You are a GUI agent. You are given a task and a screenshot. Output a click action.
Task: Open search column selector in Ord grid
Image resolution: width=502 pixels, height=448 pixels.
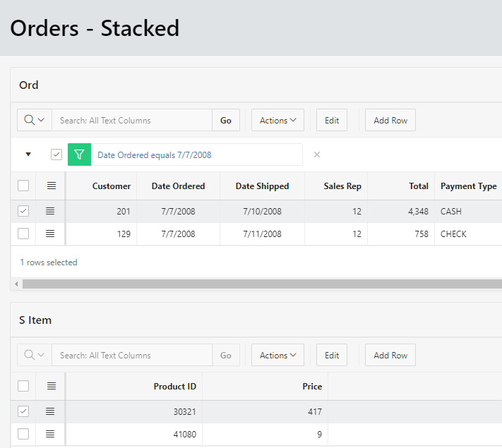tap(34, 121)
